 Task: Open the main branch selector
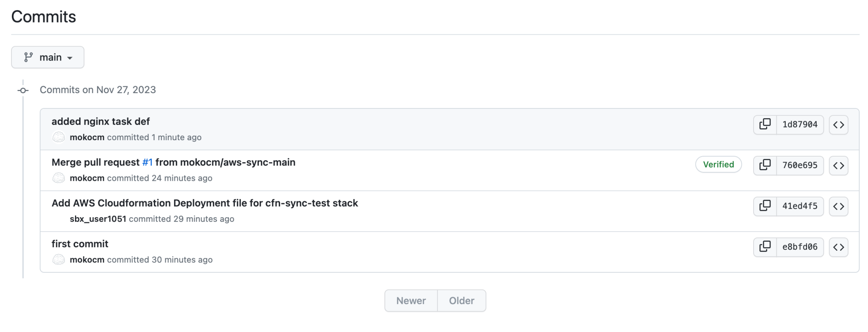[47, 57]
